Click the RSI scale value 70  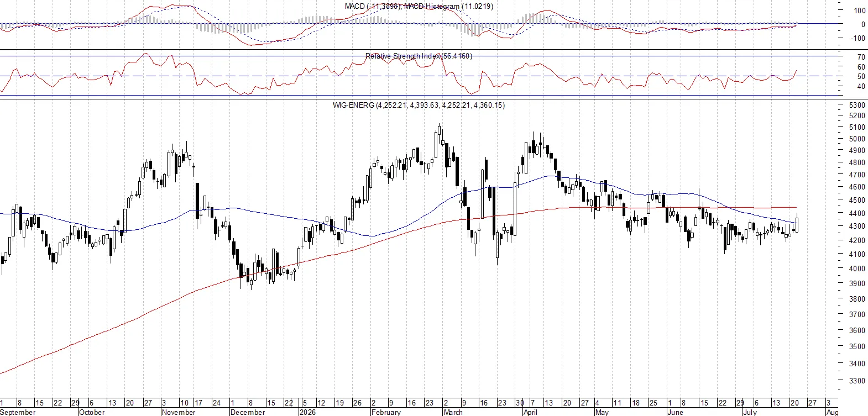861,57
